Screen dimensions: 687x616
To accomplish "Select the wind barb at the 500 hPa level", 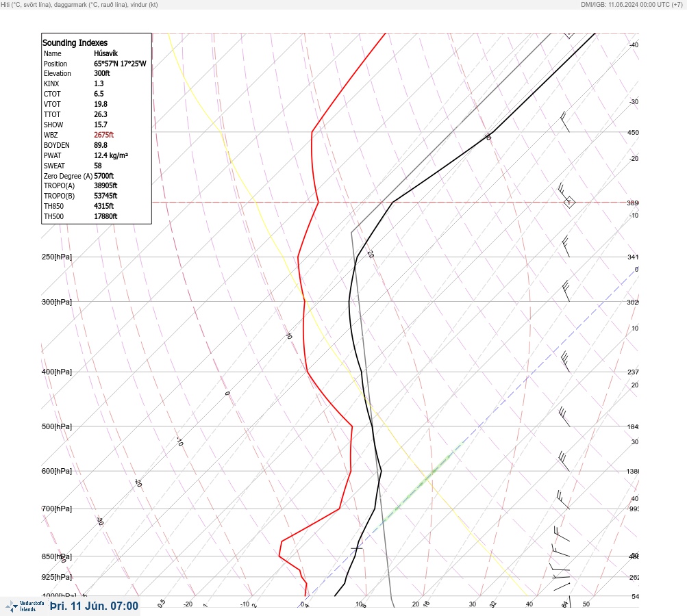I will [564, 417].
